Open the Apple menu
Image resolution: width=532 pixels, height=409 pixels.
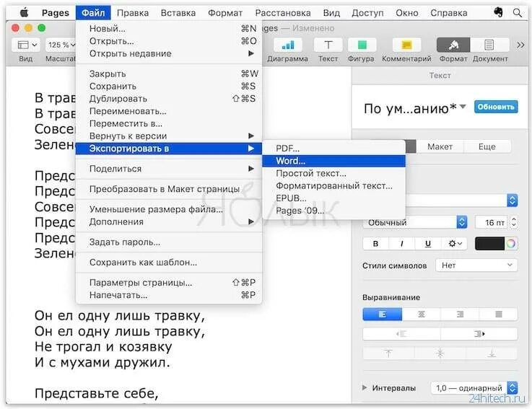tap(24, 13)
